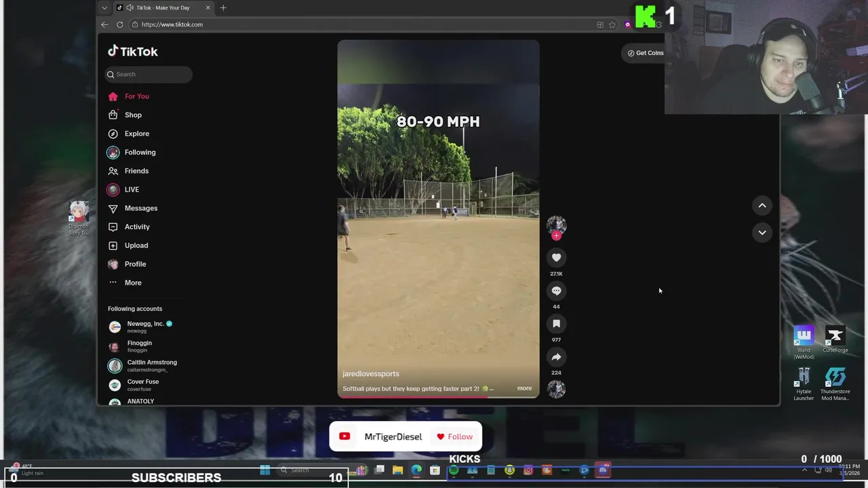Click the softball video to pause
Viewport: 868px width, 488px height.
coord(438,218)
